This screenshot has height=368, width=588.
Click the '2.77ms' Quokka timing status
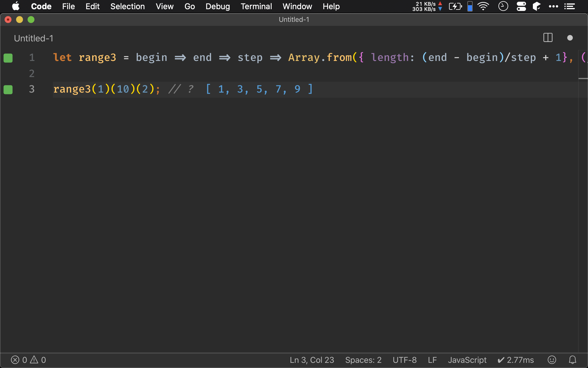[x=516, y=360]
